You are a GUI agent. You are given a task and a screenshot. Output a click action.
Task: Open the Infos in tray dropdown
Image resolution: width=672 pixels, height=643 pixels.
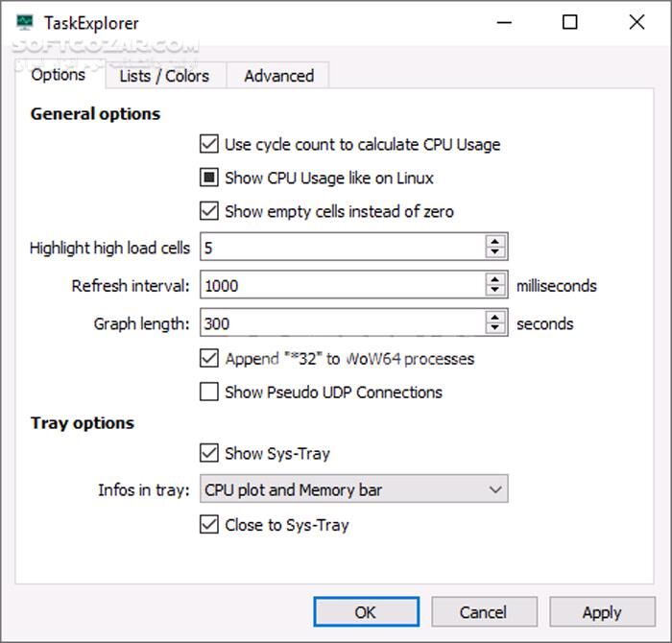click(353, 489)
